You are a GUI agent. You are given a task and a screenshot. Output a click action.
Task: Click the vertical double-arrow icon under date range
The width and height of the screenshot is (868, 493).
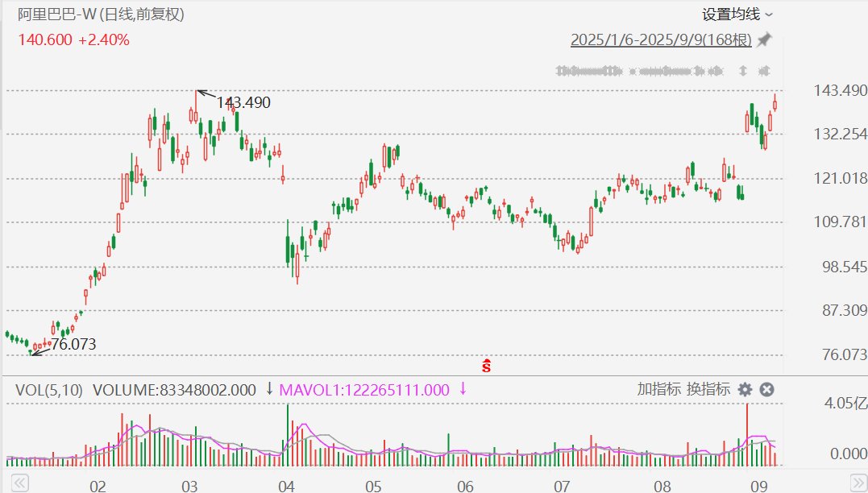coord(743,71)
